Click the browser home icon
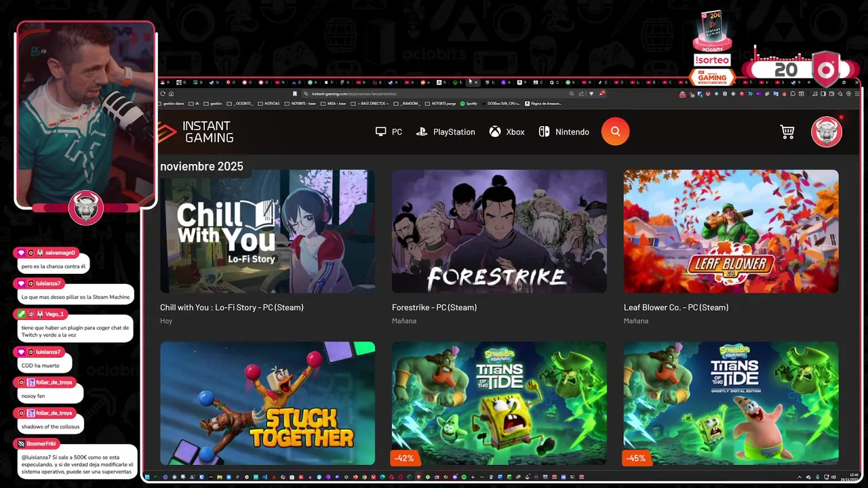Viewport: 868px width, 488px height. pos(171,94)
